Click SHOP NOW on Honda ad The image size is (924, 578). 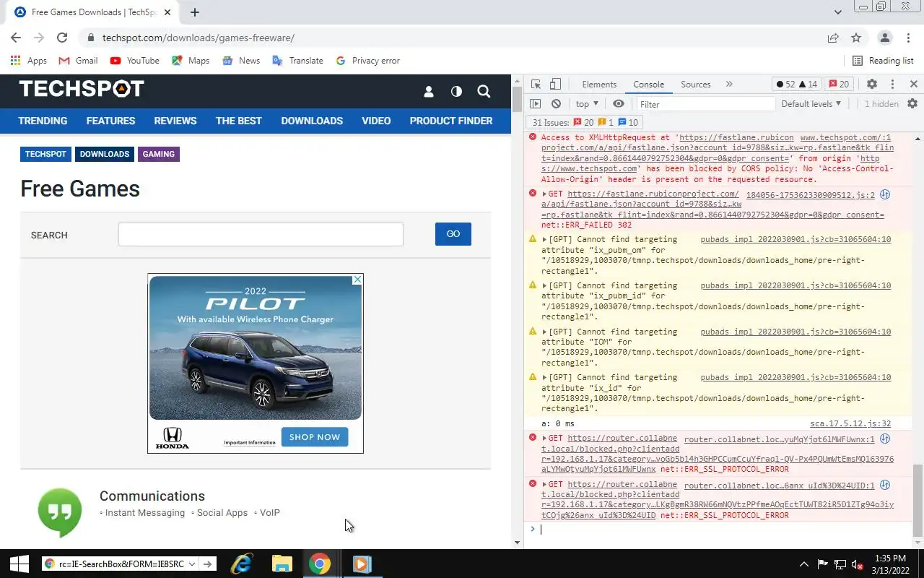(315, 437)
